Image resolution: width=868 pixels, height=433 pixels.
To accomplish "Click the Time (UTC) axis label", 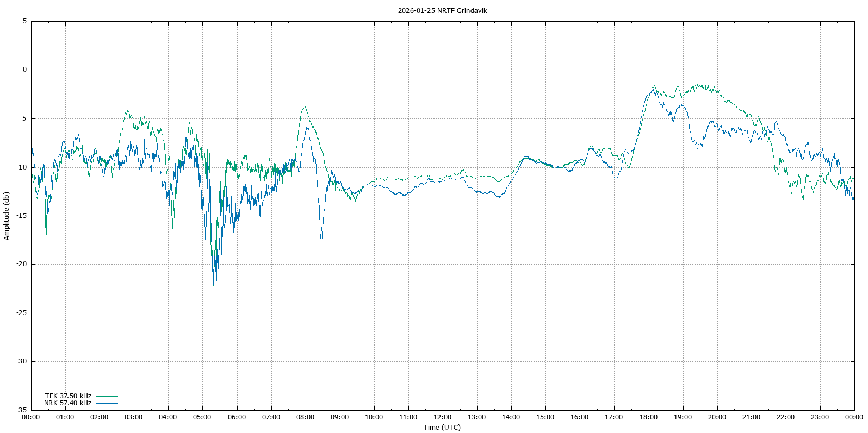I will pyautogui.click(x=442, y=427).
